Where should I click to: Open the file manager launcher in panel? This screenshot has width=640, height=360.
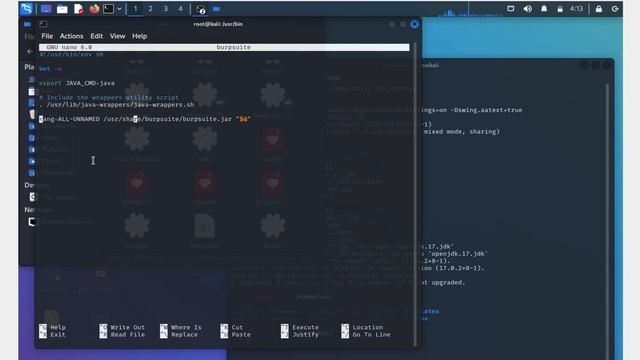(62, 9)
